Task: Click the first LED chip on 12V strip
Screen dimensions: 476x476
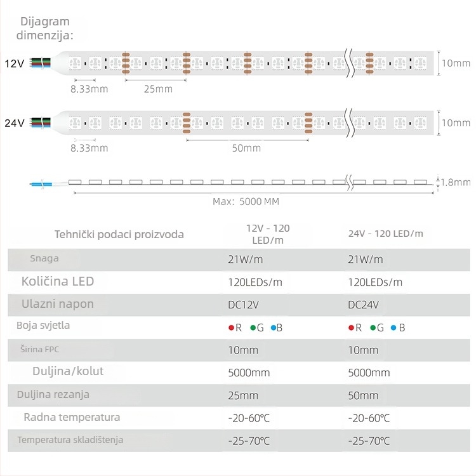Action: coord(75,63)
